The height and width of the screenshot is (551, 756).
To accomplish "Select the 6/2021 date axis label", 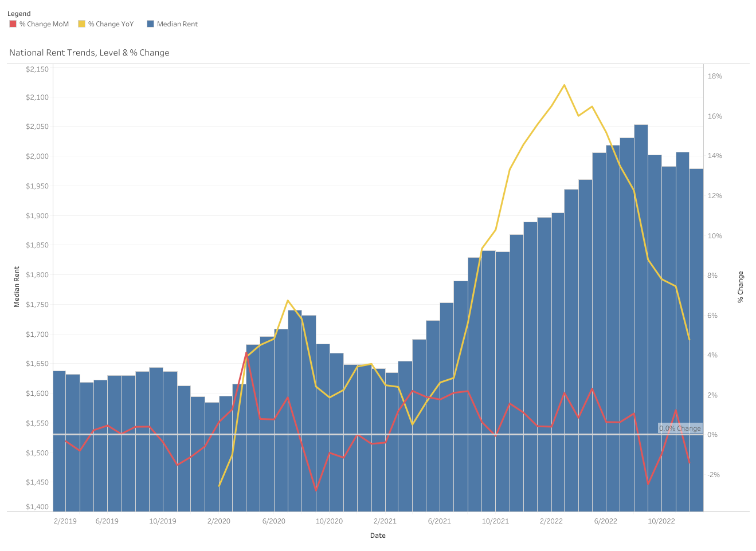I will coord(439,521).
